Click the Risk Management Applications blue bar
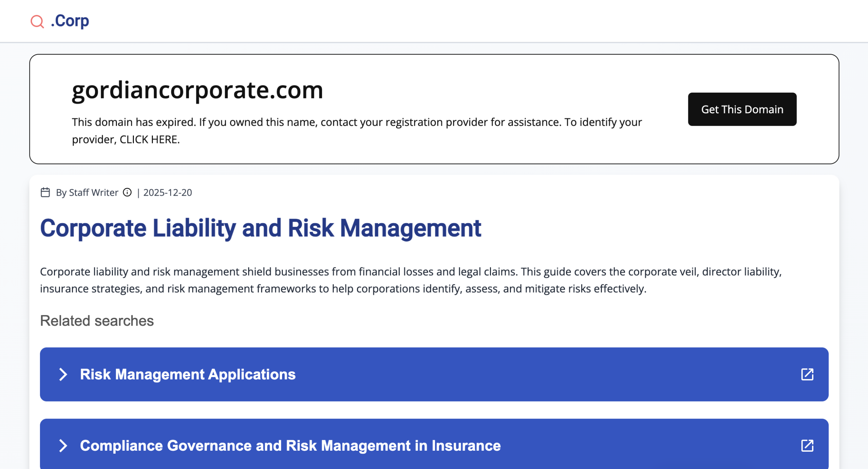 434,374
